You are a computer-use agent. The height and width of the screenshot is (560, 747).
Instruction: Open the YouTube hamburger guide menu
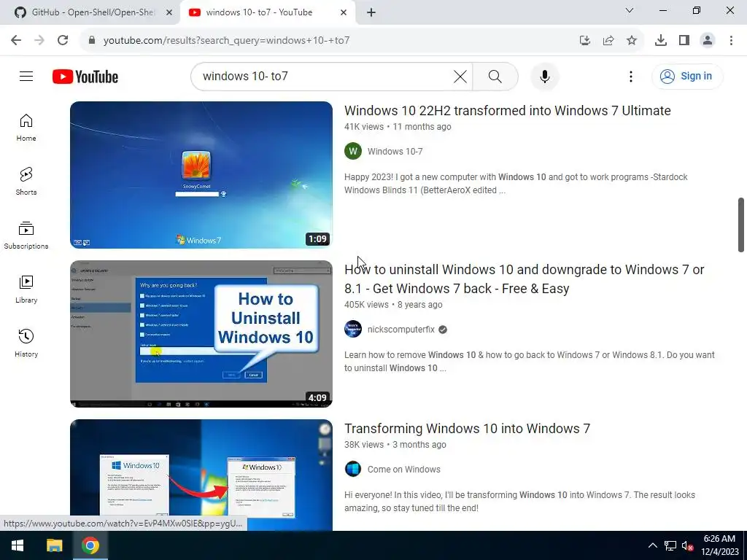26,76
